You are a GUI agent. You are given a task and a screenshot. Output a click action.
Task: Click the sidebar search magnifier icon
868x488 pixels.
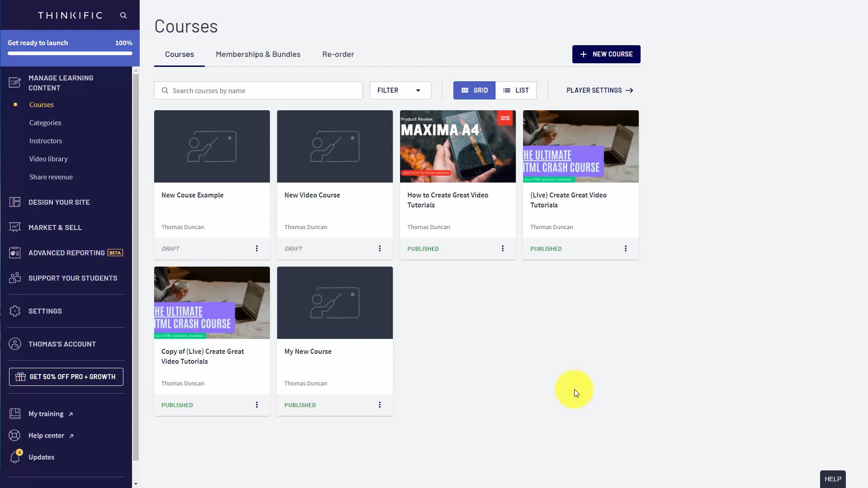123,15
